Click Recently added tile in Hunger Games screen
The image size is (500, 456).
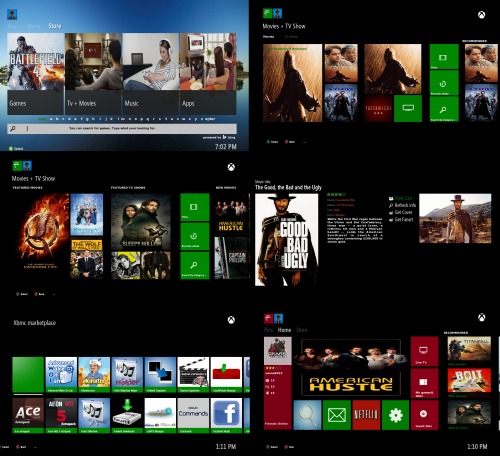click(x=195, y=236)
